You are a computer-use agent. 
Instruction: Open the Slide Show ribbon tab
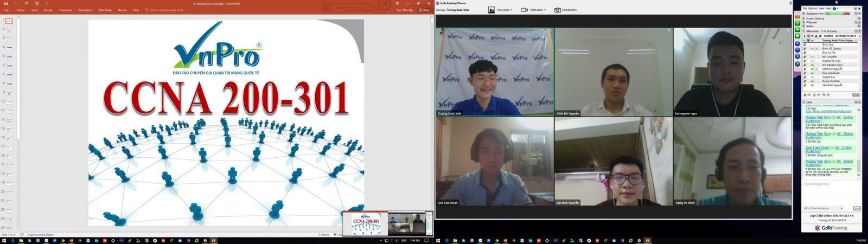pyautogui.click(x=105, y=10)
